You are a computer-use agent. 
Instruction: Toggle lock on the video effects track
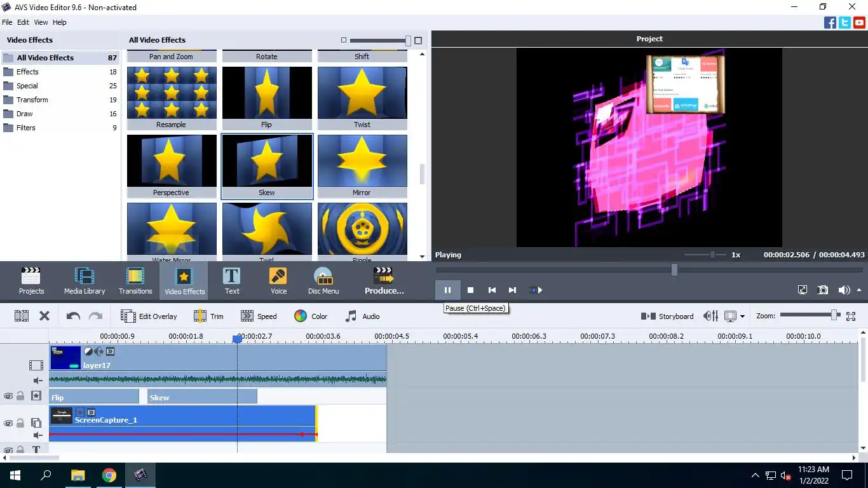click(20, 396)
